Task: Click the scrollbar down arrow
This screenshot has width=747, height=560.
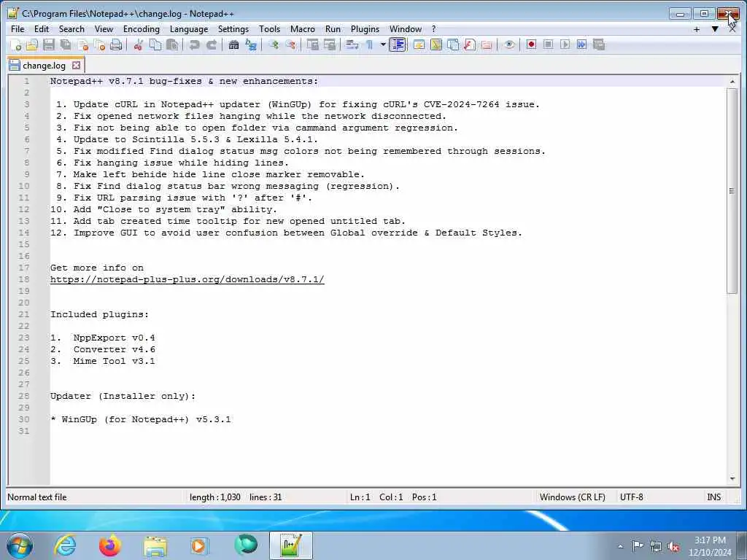Action: pyautogui.click(x=732, y=478)
